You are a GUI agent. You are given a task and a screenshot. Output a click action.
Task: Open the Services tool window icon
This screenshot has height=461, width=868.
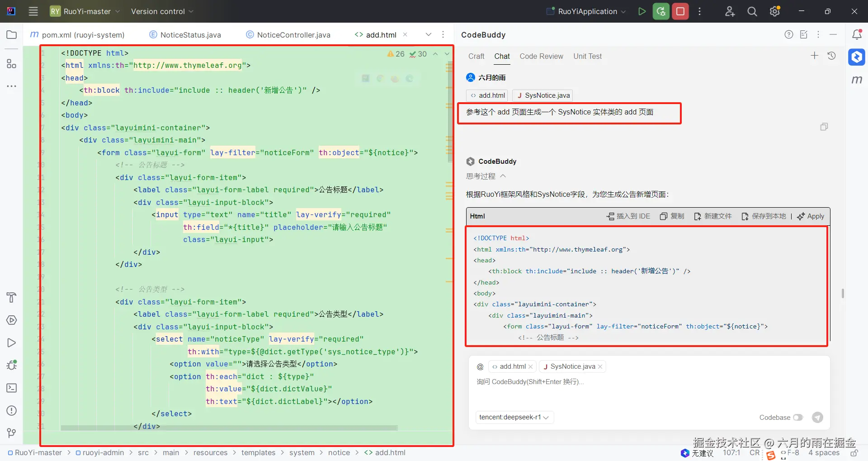(x=12, y=320)
